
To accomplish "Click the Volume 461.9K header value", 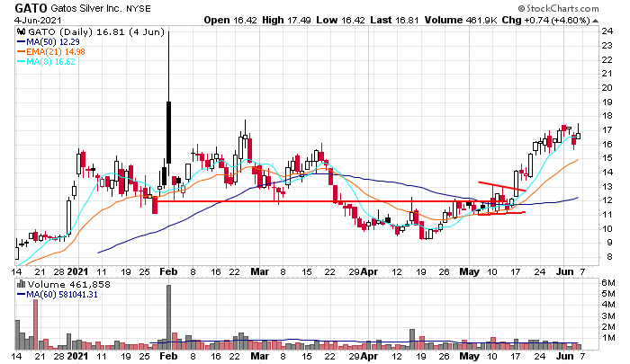I will (x=461, y=20).
